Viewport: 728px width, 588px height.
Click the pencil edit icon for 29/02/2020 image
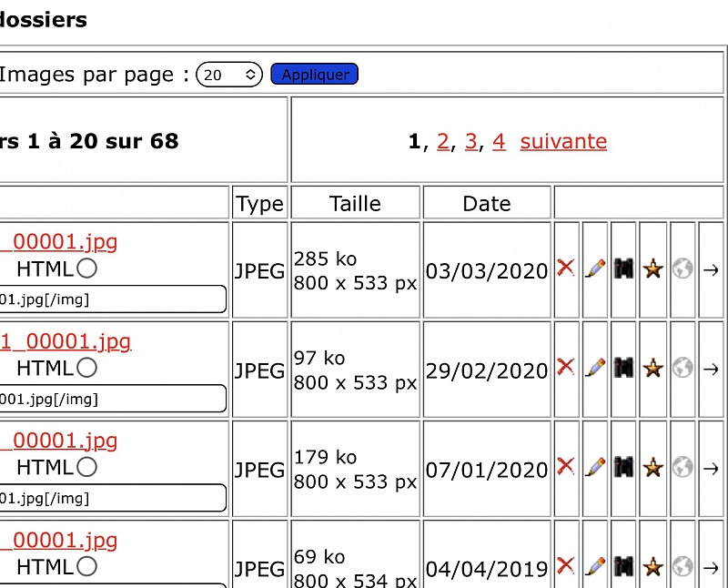click(x=595, y=368)
